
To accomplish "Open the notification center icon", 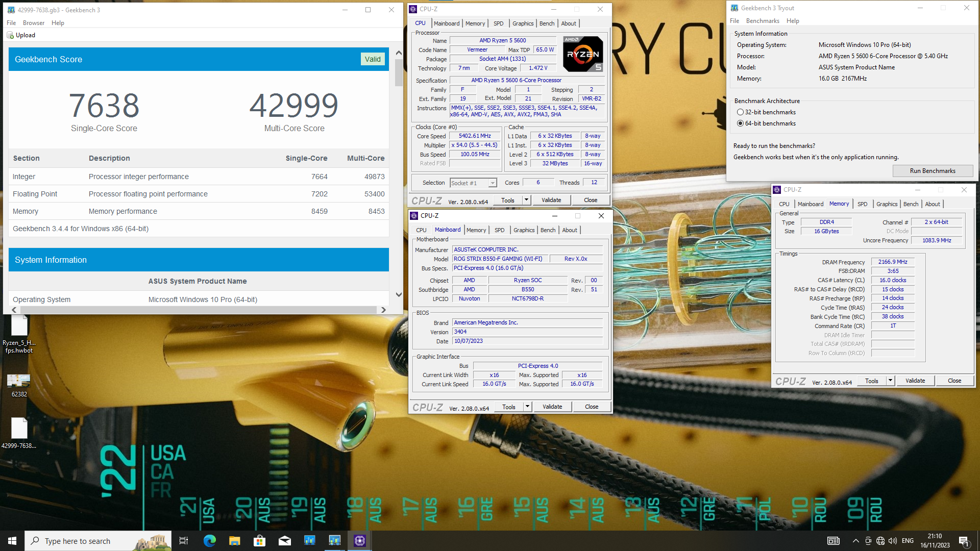I will (x=964, y=541).
